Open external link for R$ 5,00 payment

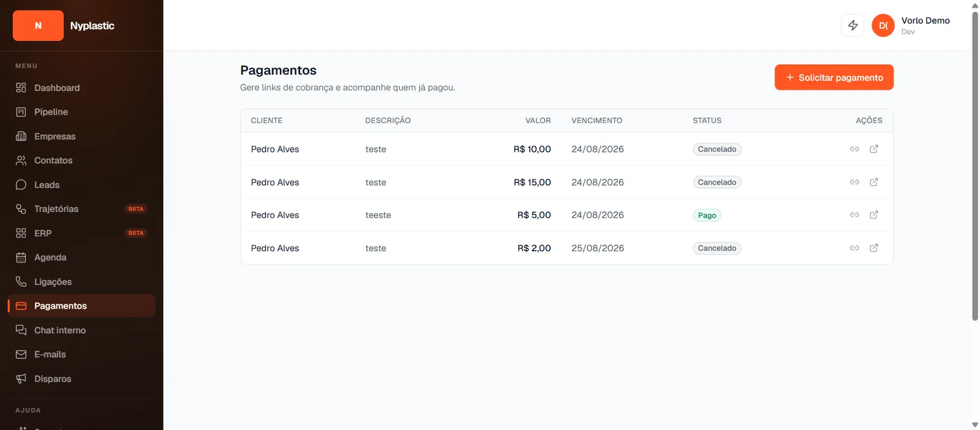pos(874,214)
